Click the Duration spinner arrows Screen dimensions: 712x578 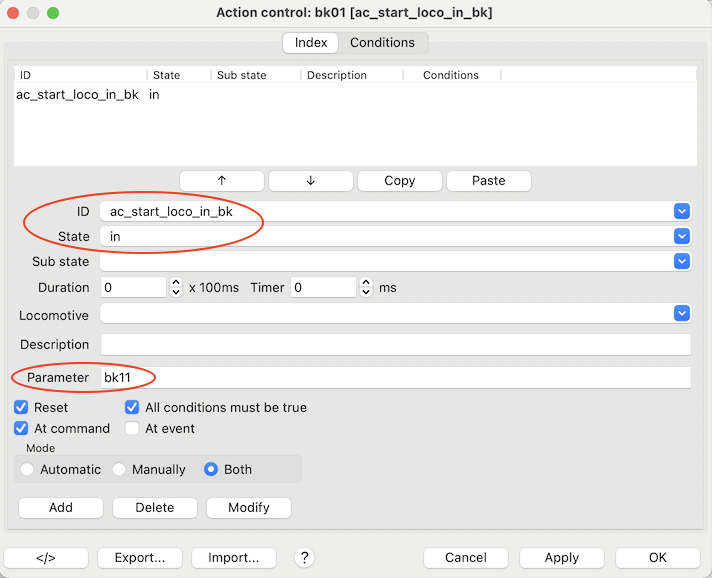177,288
